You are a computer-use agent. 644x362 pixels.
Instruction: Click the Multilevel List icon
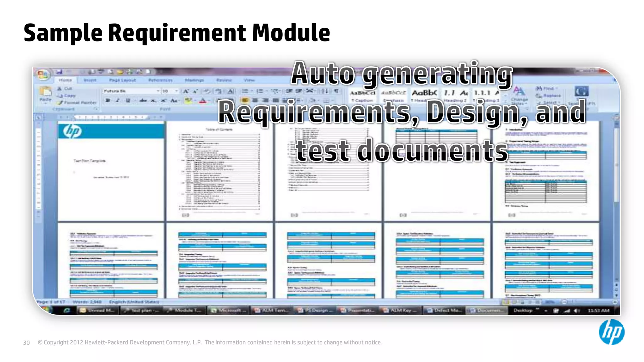[x=275, y=91]
